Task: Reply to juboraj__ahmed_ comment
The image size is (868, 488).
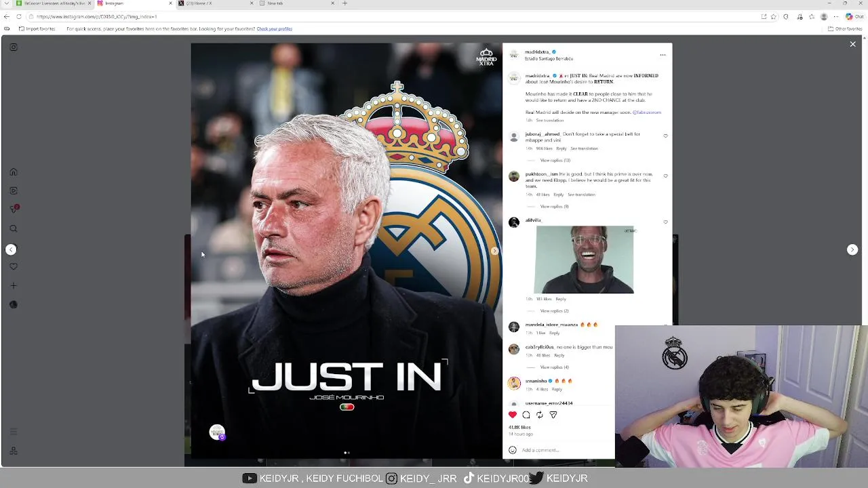Action: click(x=561, y=148)
